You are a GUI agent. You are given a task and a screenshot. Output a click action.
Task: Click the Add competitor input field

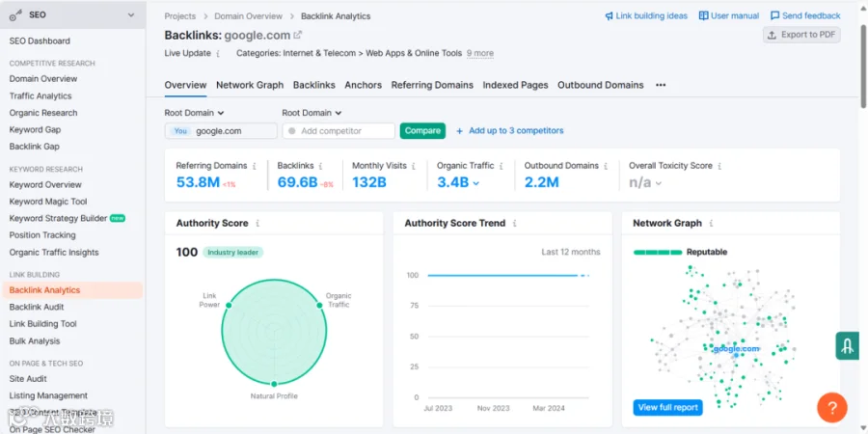tap(339, 130)
